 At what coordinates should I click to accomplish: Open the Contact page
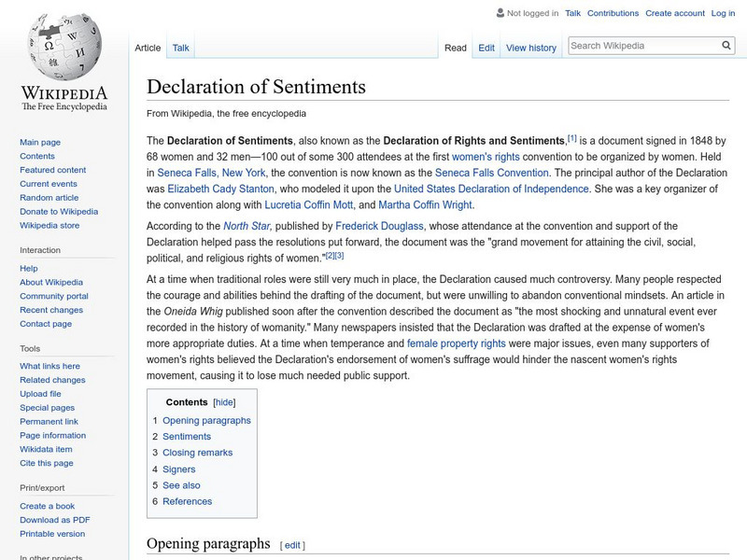tap(46, 324)
